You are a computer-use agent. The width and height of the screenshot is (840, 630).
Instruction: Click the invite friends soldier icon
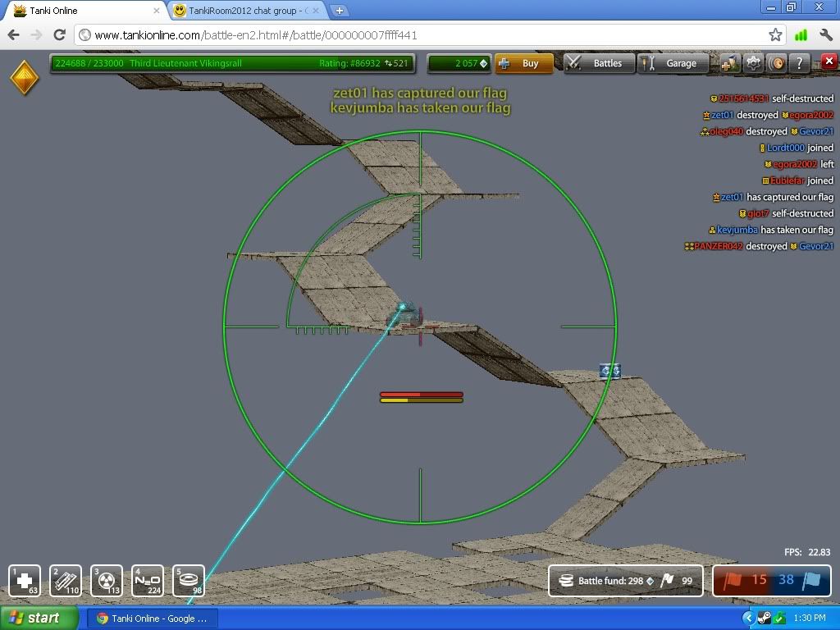[x=729, y=63]
